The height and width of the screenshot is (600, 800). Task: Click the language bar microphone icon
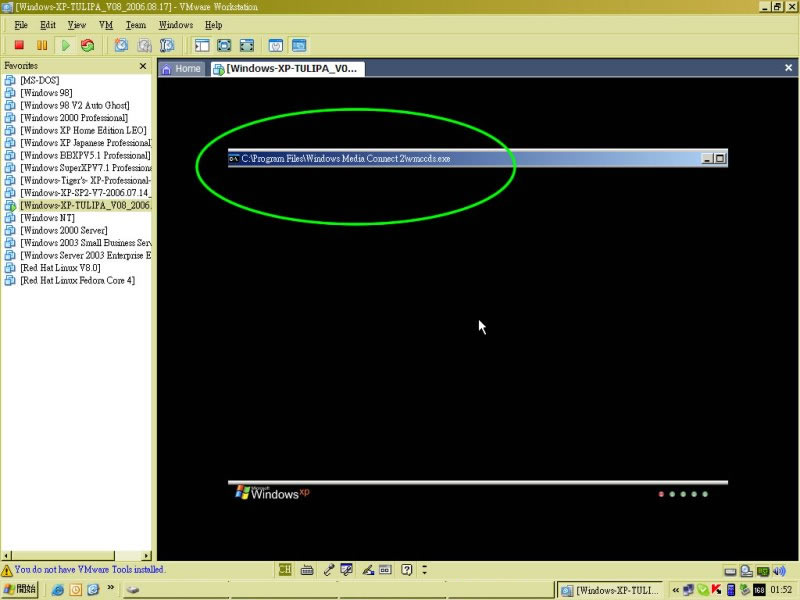click(329, 570)
